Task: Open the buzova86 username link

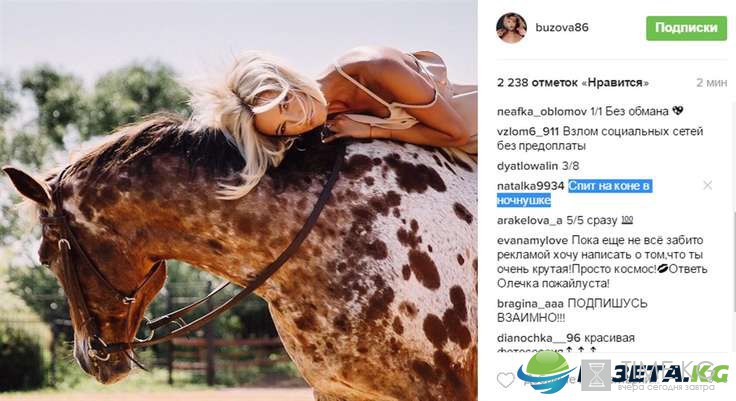Action: 562,27
